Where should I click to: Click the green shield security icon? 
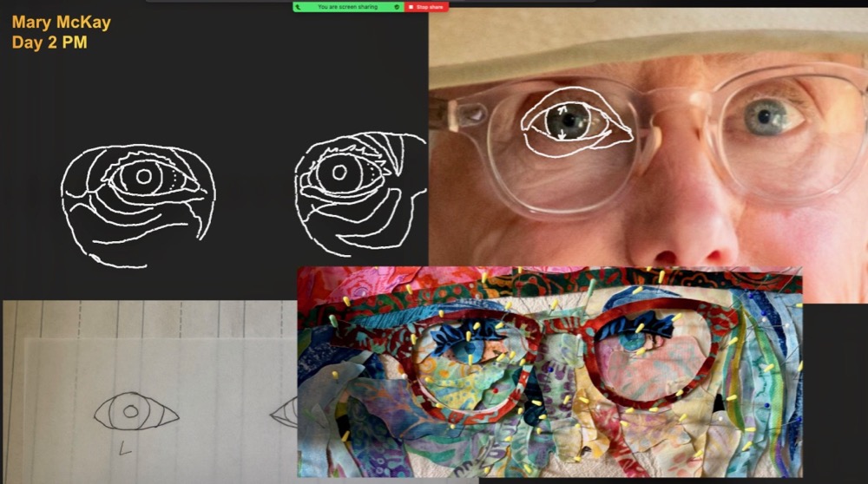tap(397, 6)
